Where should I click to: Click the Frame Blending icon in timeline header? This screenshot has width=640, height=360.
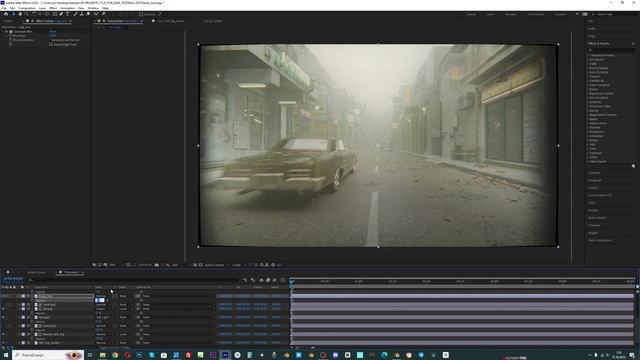click(x=268, y=280)
